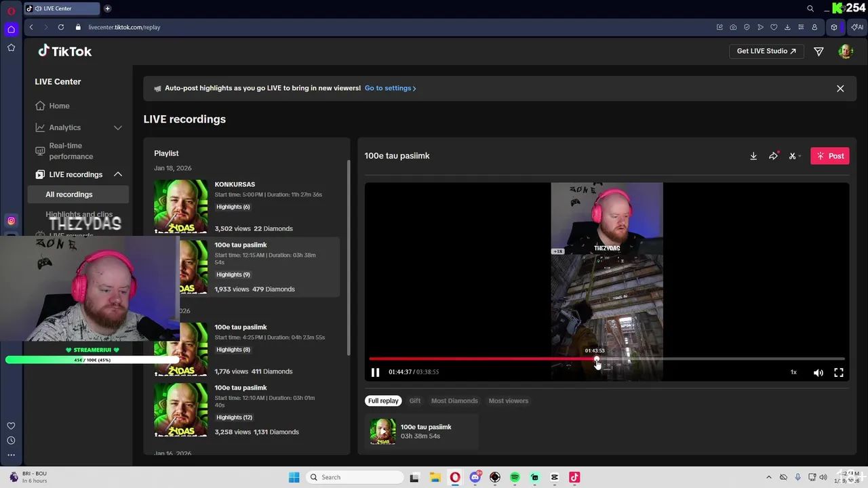
Task: Enter fullscreen video mode
Action: (839, 372)
